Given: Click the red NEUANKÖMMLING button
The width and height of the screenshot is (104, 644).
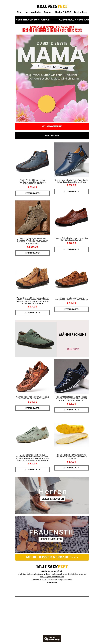Looking at the screenshot, I should click(x=52, y=126).
